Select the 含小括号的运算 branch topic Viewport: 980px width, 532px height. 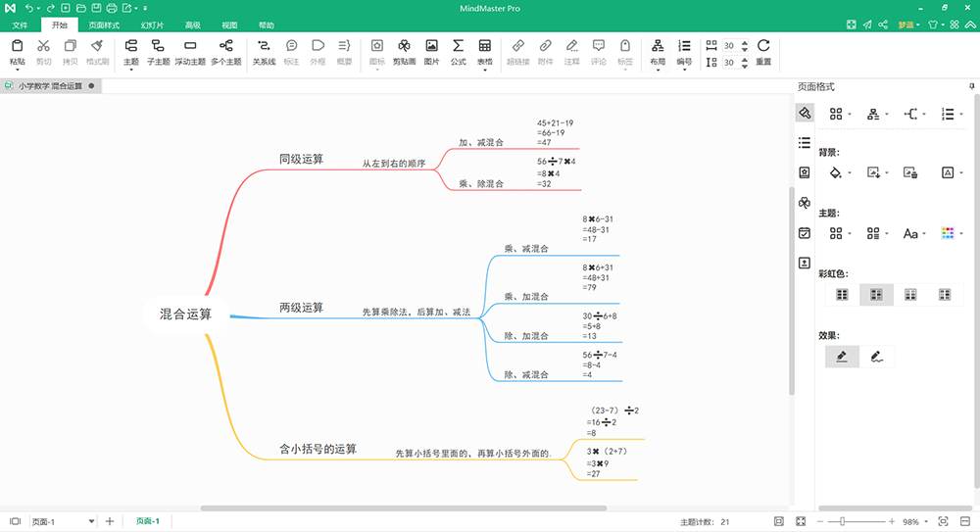pyautogui.click(x=318, y=449)
